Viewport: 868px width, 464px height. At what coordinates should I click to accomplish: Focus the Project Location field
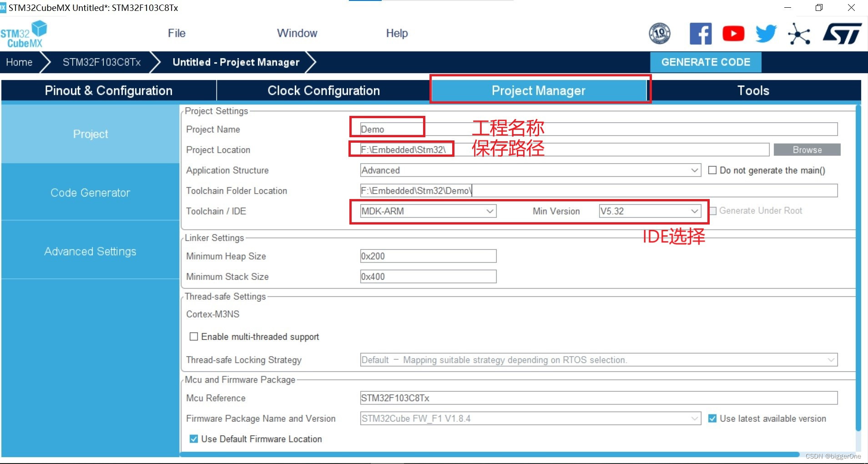(565, 150)
